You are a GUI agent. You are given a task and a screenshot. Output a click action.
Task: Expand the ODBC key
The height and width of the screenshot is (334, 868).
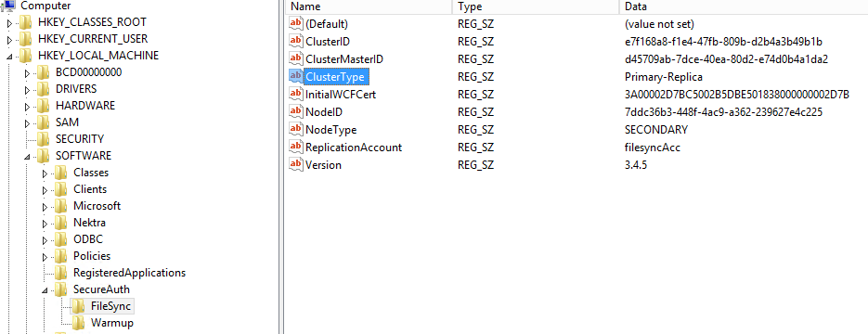45,240
